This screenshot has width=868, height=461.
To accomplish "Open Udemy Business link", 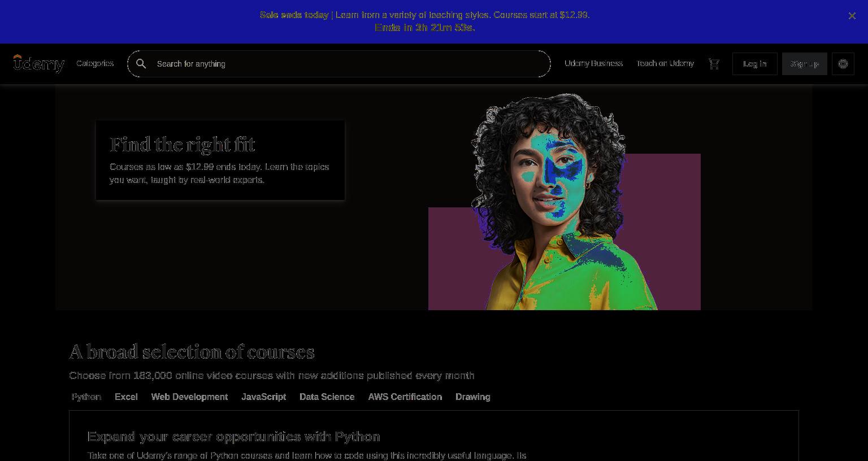I will (593, 63).
